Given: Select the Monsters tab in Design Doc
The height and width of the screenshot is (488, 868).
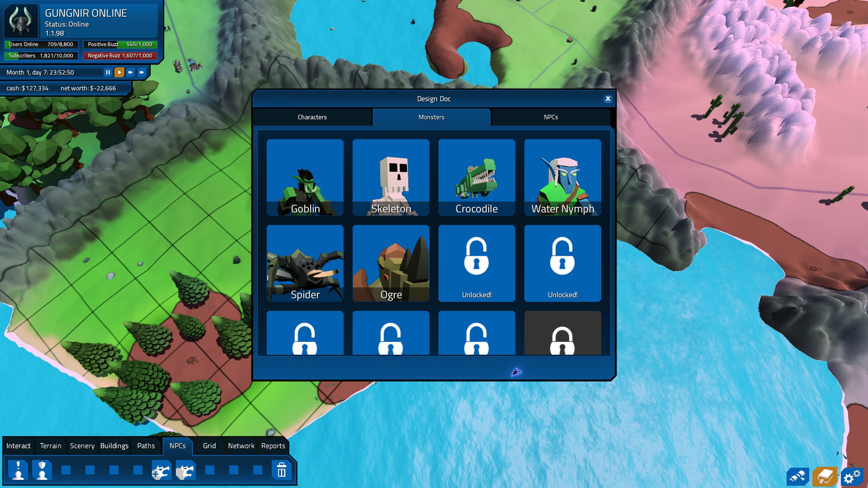Looking at the screenshot, I should [x=431, y=117].
